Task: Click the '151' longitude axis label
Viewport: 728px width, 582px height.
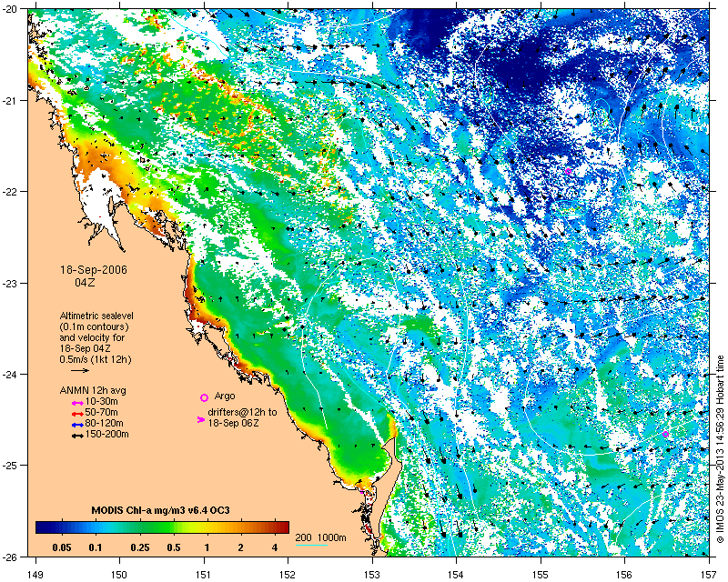Action: click(x=204, y=575)
